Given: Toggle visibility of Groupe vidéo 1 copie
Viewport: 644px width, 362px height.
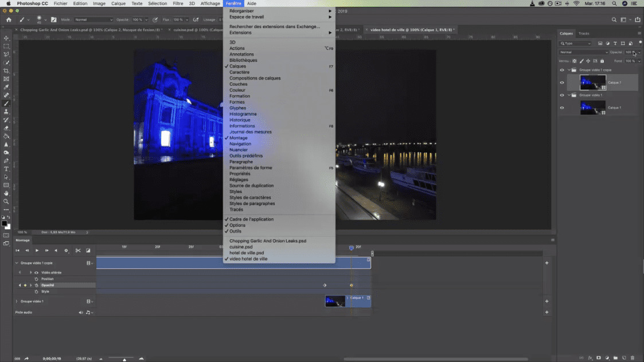Looking at the screenshot, I should pyautogui.click(x=562, y=69).
